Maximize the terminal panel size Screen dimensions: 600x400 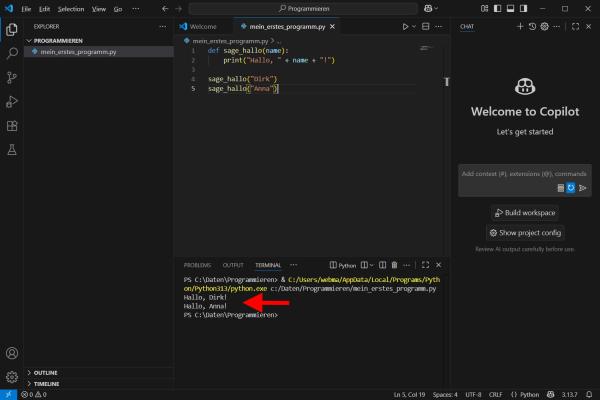click(x=426, y=265)
